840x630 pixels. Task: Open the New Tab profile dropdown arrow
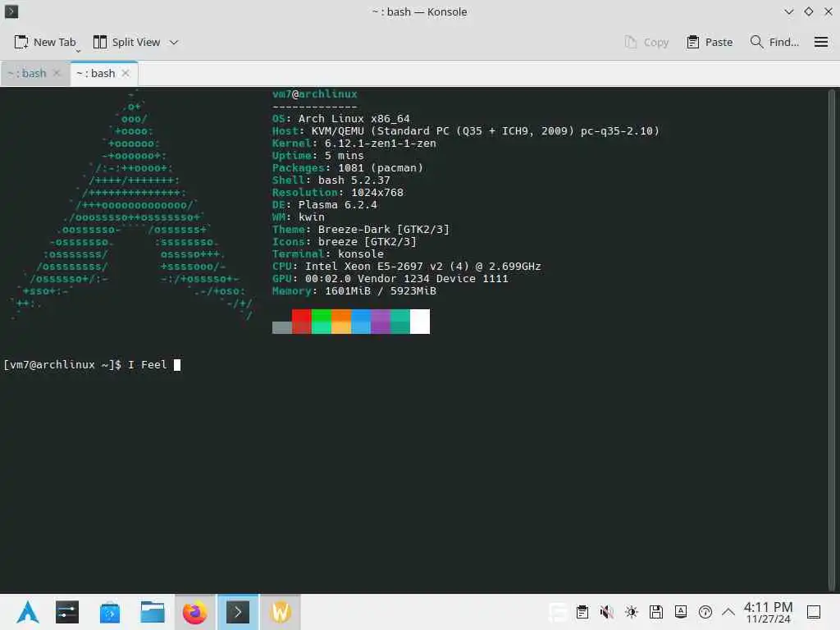click(x=78, y=51)
